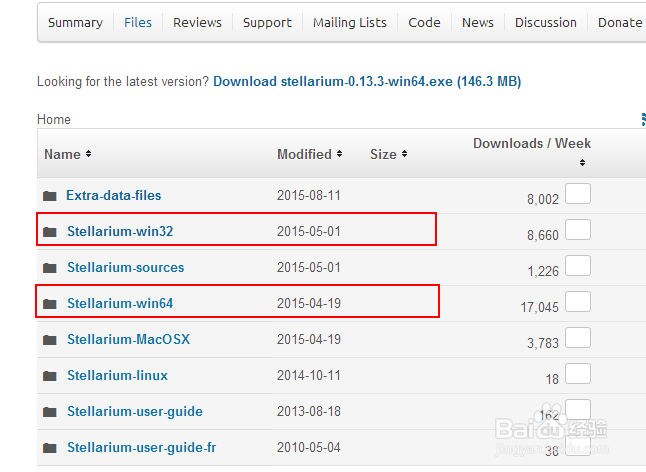
Task: Select the 2014-10-11 modified date
Action: [x=309, y=376]
